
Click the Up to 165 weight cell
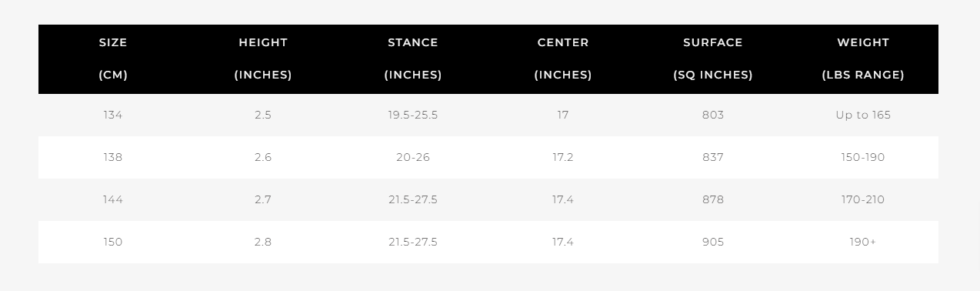tap(863, 115)
